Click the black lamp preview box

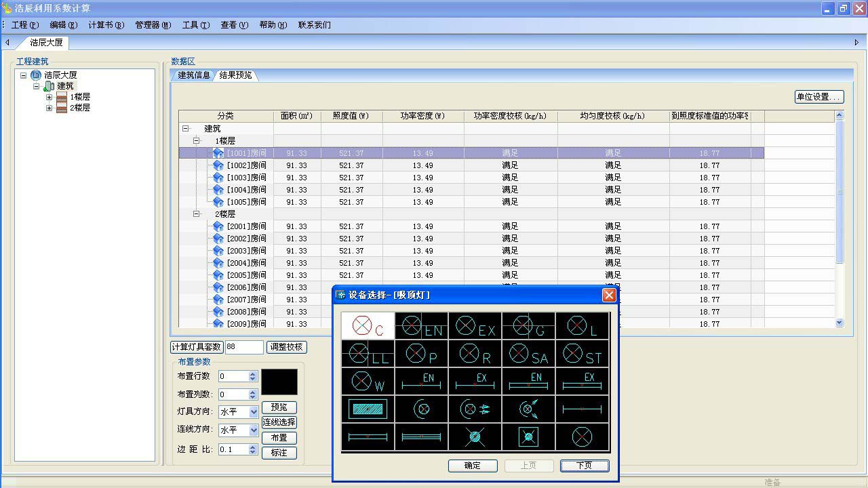pyautogui.click(x=279, y=382)
